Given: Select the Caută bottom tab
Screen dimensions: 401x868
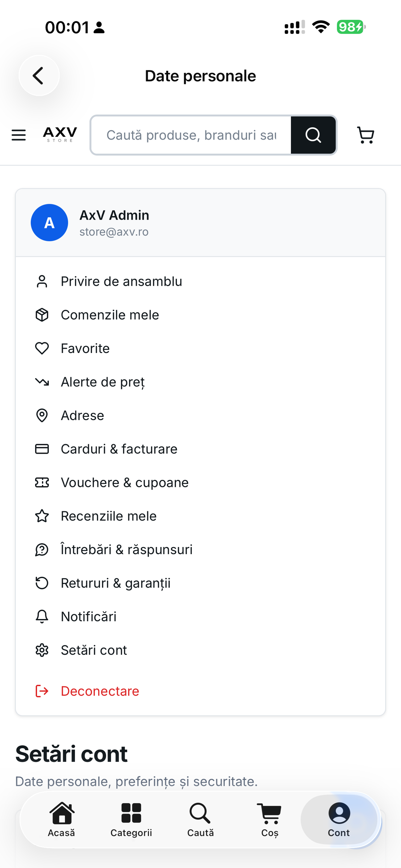Looking at the screenshot, I should (x=200, y=819).
